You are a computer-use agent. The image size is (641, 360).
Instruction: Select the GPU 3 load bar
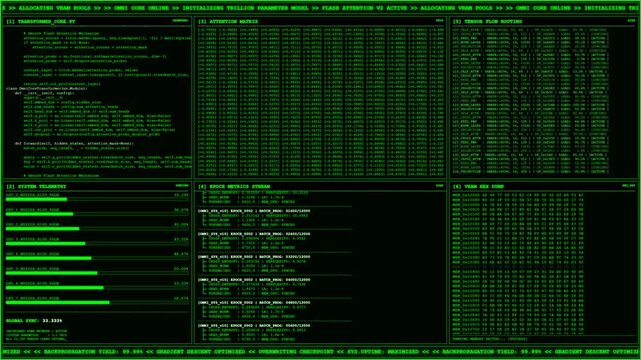pos(97,244)
